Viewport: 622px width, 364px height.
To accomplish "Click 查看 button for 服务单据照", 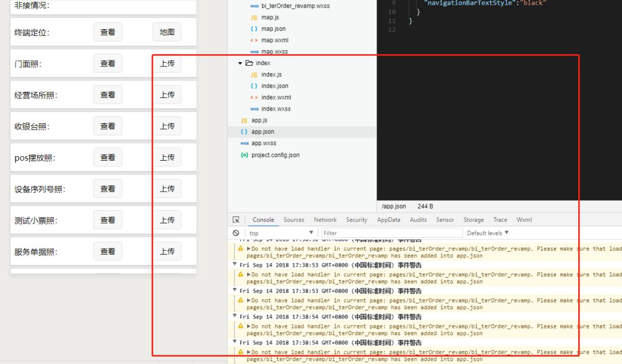I will [108, 251].
